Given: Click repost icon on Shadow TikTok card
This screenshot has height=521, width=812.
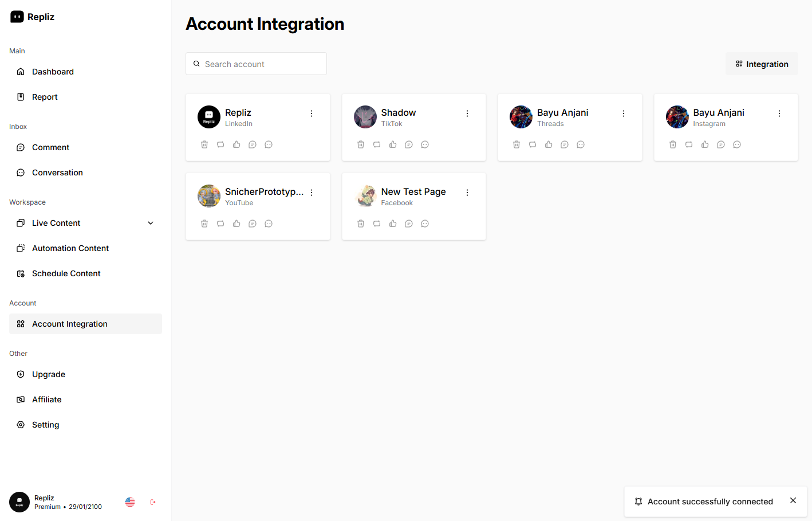Looking at the screenshot, I should [377, 144].
